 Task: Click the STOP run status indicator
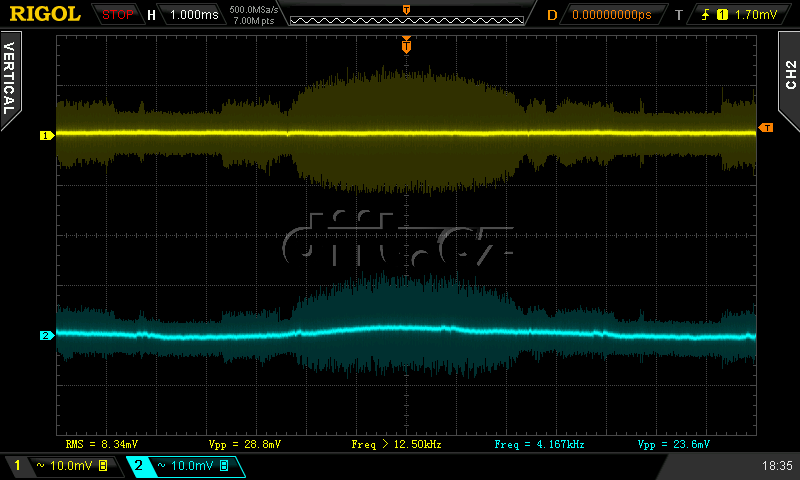pos(118,15)
